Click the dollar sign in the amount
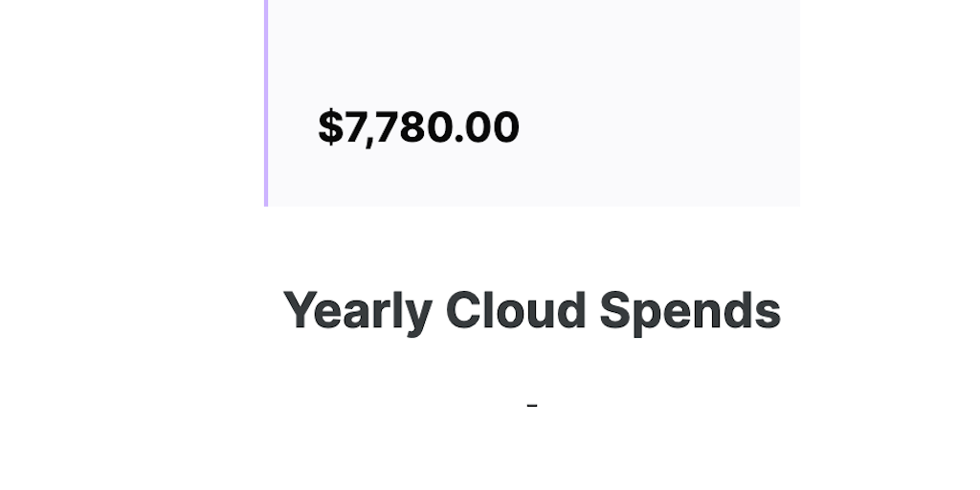980x490 pixels. point(329,127)
